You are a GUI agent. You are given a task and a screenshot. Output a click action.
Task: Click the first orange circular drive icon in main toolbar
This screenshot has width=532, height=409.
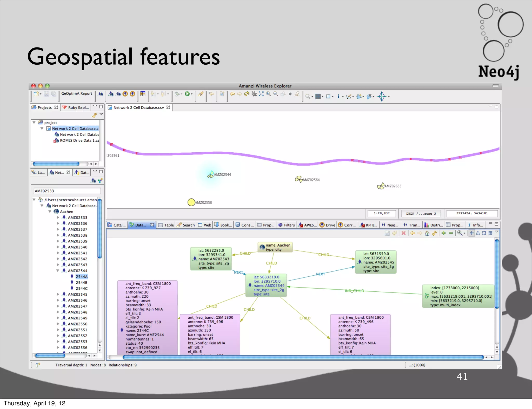pyautogui.click(x=125, y=94)
